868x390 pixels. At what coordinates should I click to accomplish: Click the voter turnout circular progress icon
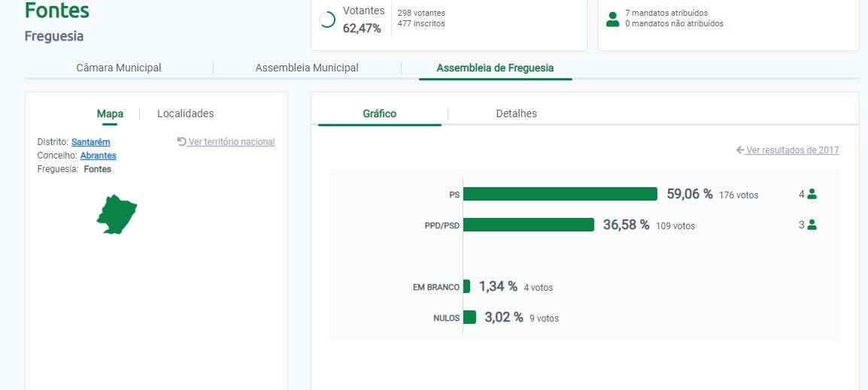[x=327, y=20]
